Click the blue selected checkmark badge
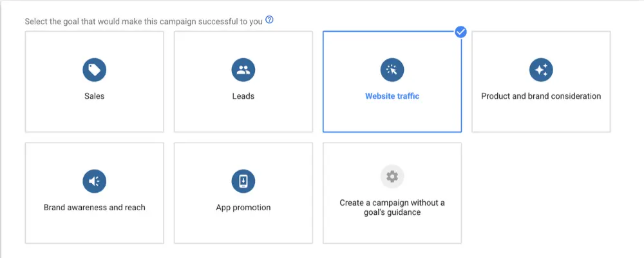 461,32
